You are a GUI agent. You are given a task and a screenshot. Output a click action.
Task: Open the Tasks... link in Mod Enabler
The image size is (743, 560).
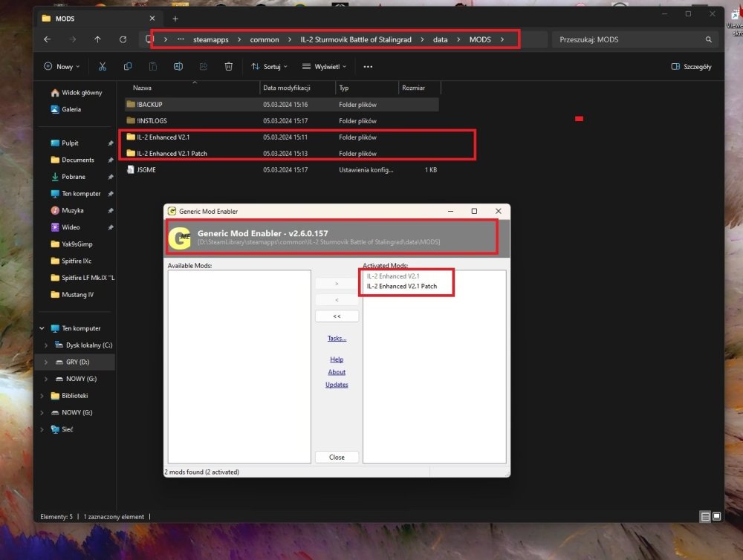click(x=337, y=339)
